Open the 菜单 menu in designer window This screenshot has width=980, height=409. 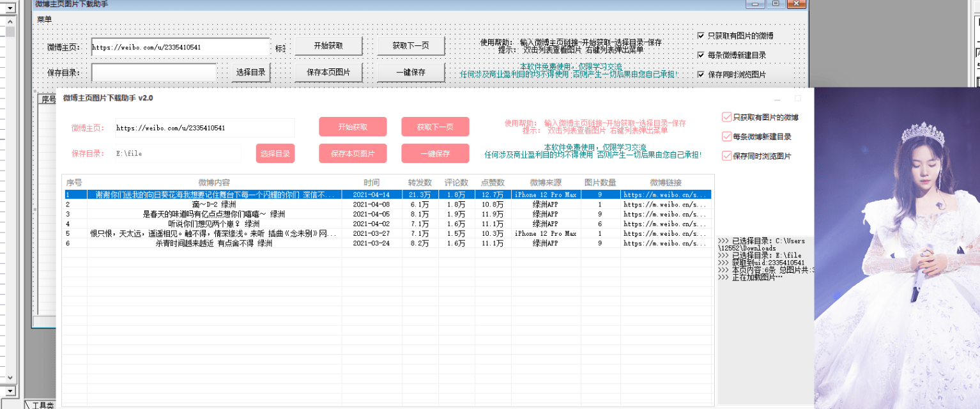[x=45, y=20]
